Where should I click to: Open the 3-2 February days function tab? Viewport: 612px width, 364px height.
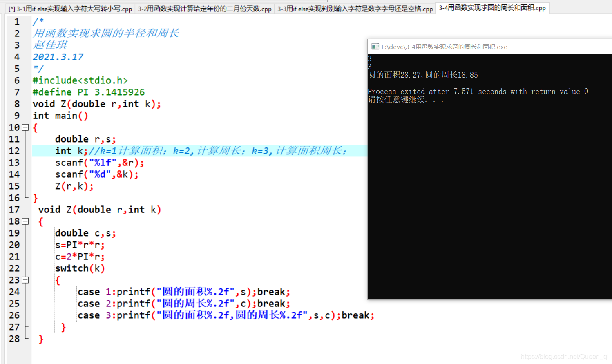[x=205, y=9]
